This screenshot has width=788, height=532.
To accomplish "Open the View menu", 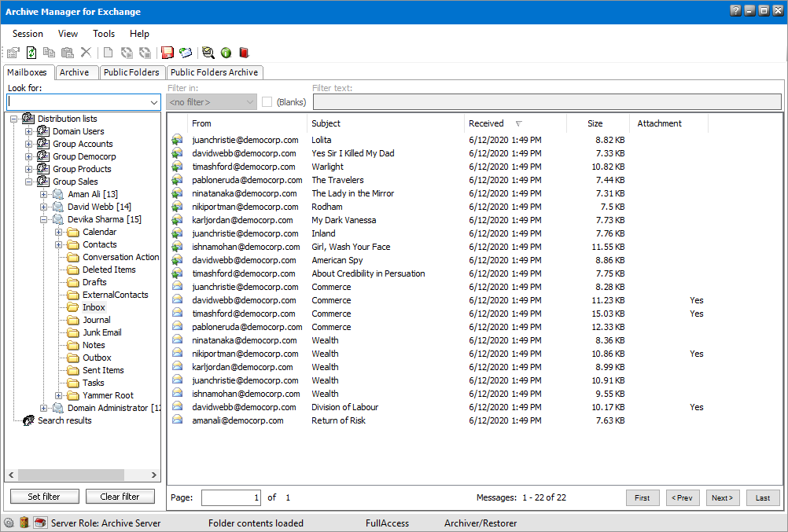I will coord(68,34).
